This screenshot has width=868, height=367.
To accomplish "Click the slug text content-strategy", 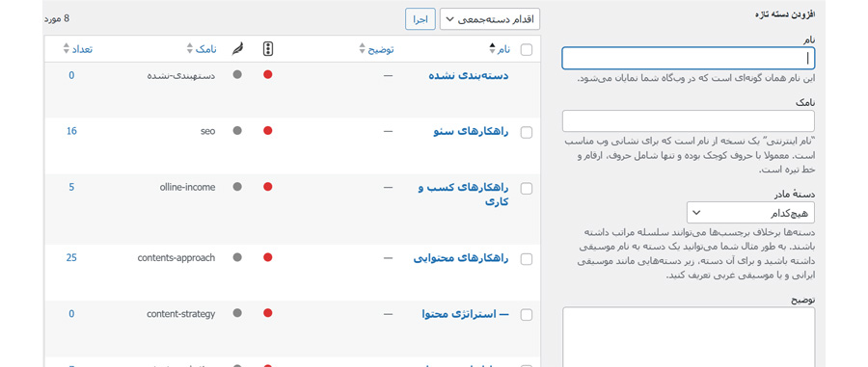I will tap(181, 313).
